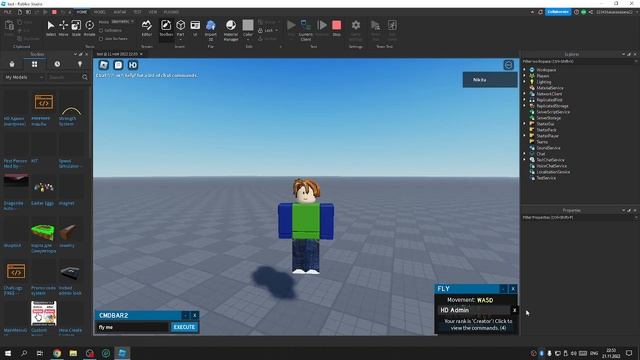Open the viewport options menu at top right
The height and width of the screenshot is (360, 640).
point(508,65)
